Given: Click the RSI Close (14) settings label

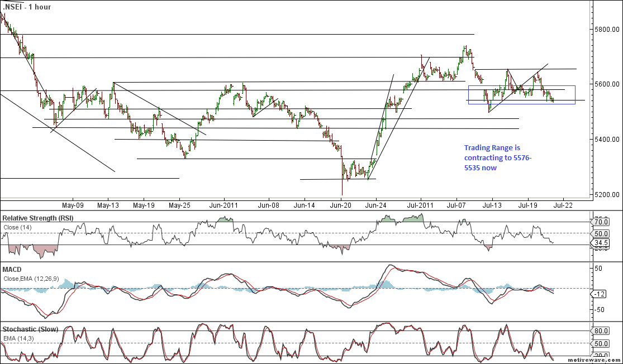Looking at the screenshot, I should click(x=17, y=227).
